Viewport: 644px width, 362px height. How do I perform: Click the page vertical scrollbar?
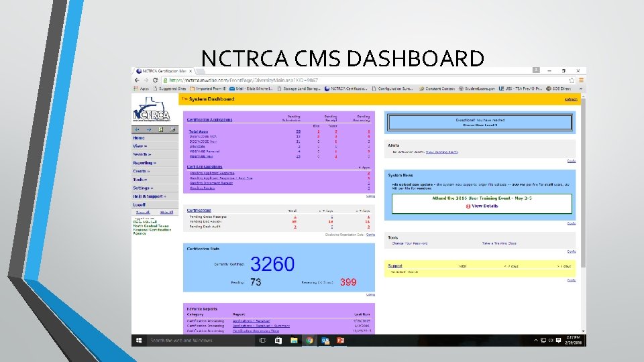pos(583,182)
